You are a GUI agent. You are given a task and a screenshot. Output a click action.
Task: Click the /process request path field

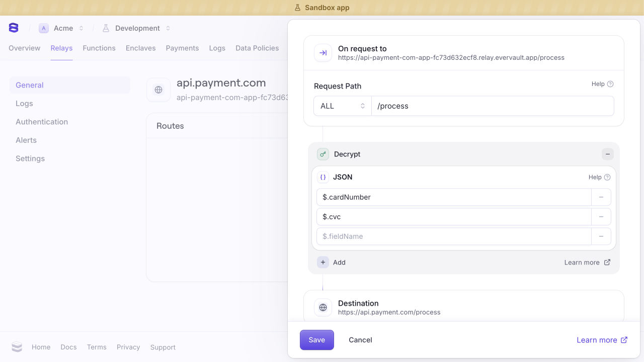tap(492, 106)
